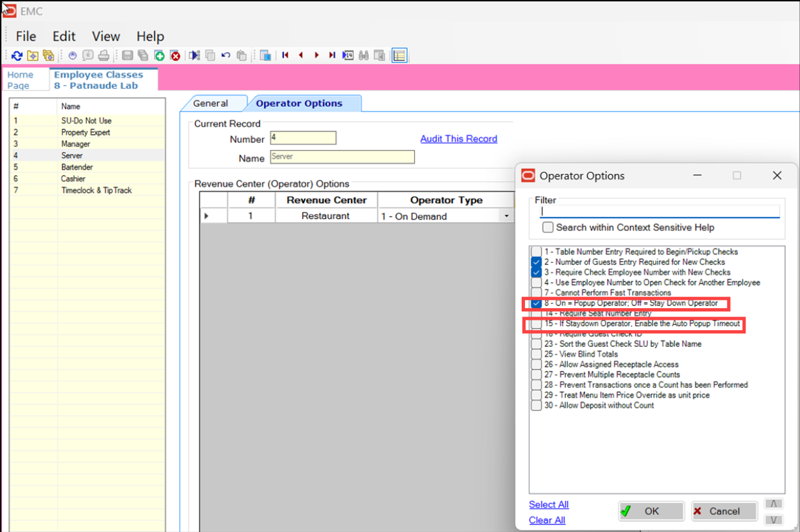Click the up arrow button beside Cancel
The width and height of the screenshot is (800, 532).
pos(774,504)
